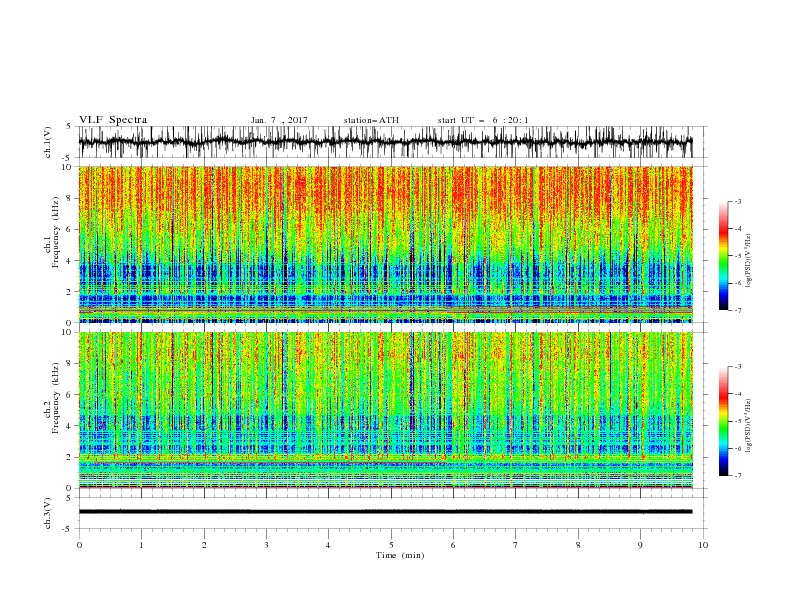Click the ch.1(V) axis label
Screen dimensions: 792x612
(x=48, y=142)
